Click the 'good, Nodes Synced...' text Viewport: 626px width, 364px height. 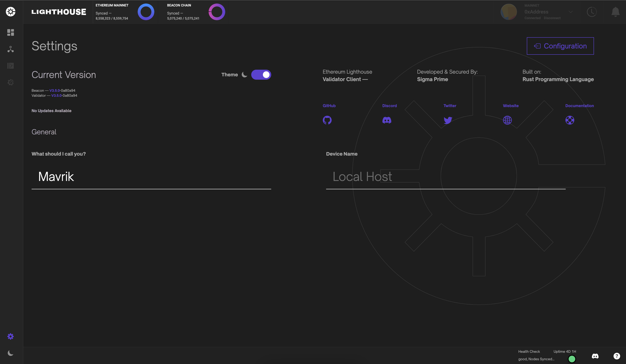point(536,359)
